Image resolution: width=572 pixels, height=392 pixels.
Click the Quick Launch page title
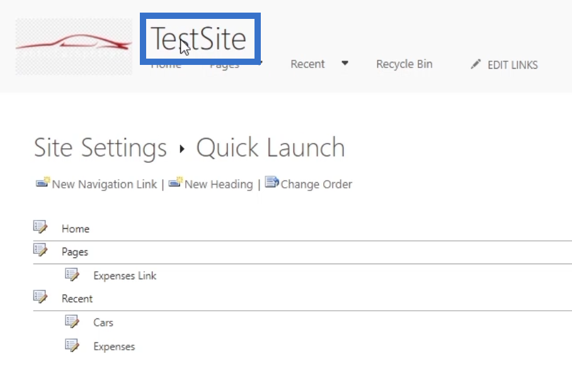click(x=270, y=147)
